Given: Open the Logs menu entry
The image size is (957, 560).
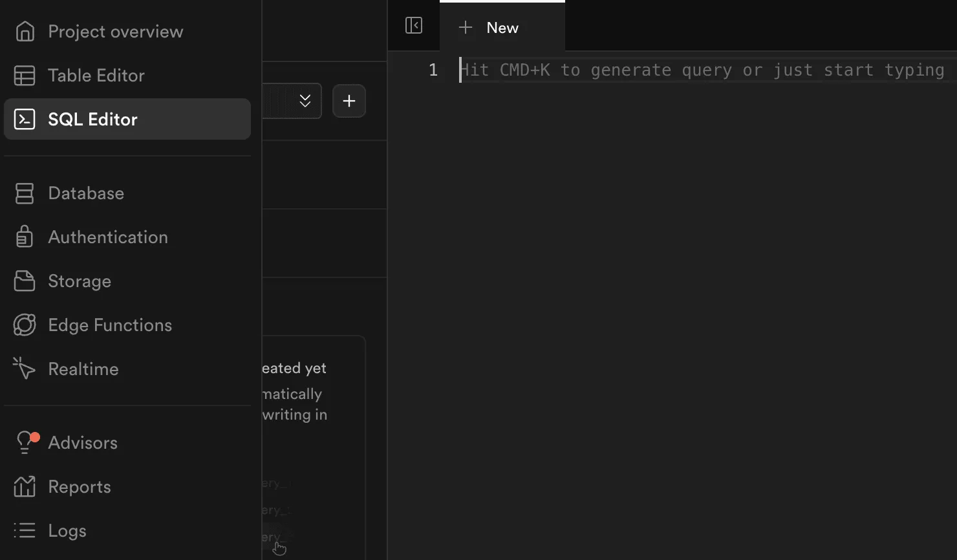Looking at the screenshot, I should (x=67, y=530).
